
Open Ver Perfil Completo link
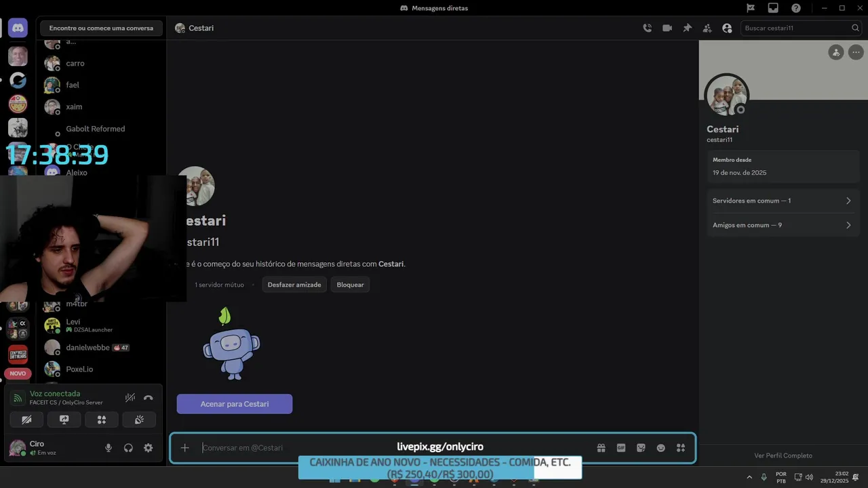coord(783,455)
